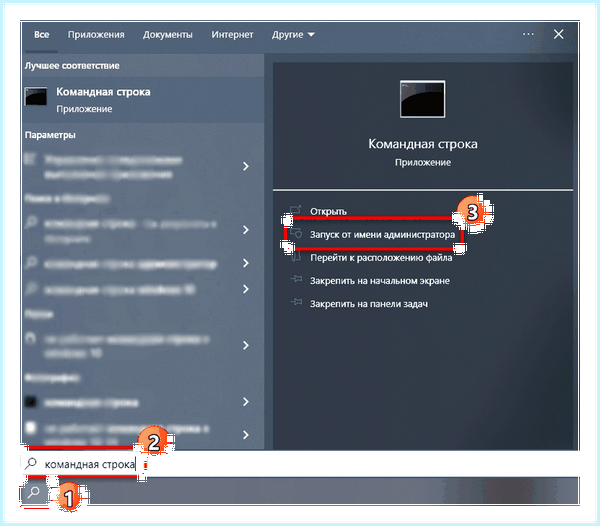Click Открыть to open Command Prompt
This screenshot has height=526, width=600.
tap(328, 212)
